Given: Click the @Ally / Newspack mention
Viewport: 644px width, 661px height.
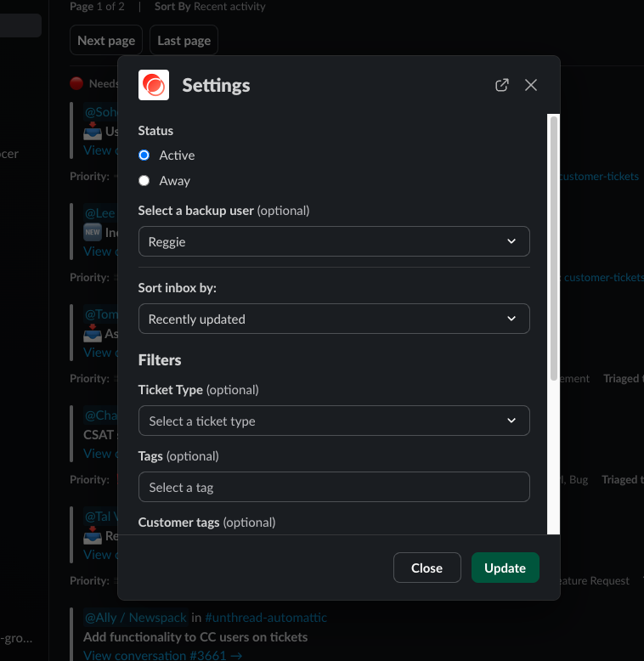Looking at the screenshot, I should coord(134,618).
